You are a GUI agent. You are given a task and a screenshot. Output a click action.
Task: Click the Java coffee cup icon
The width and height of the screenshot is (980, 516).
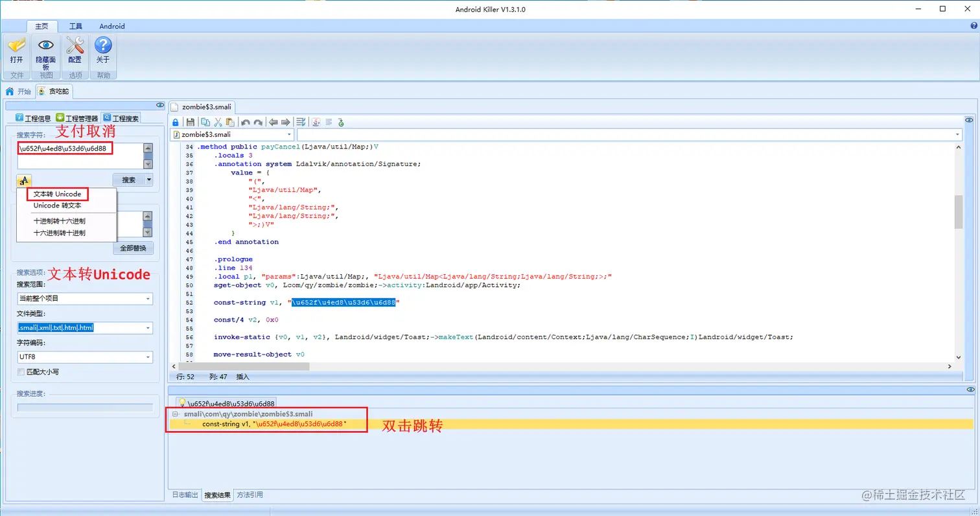[x=316, y=122]
